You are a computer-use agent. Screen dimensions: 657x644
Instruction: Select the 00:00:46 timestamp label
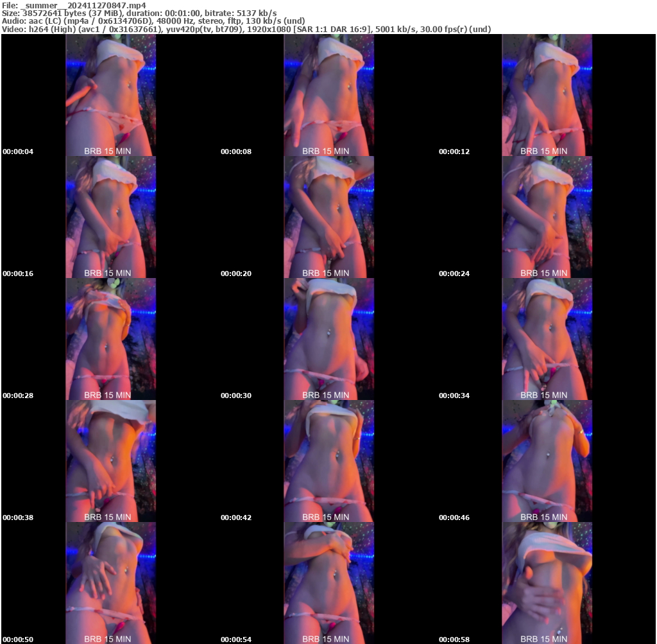tap(454, 518)
